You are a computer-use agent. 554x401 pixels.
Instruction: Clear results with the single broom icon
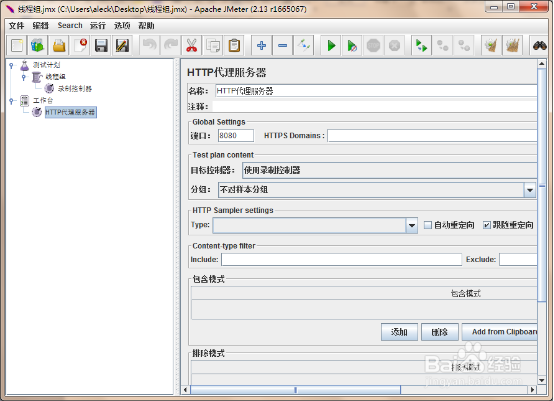[491, 46]
